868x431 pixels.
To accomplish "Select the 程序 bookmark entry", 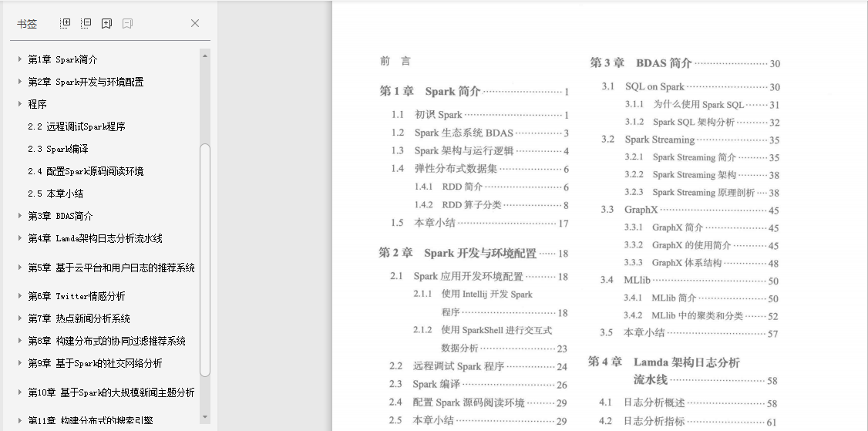I will click(x=37, y=104).
